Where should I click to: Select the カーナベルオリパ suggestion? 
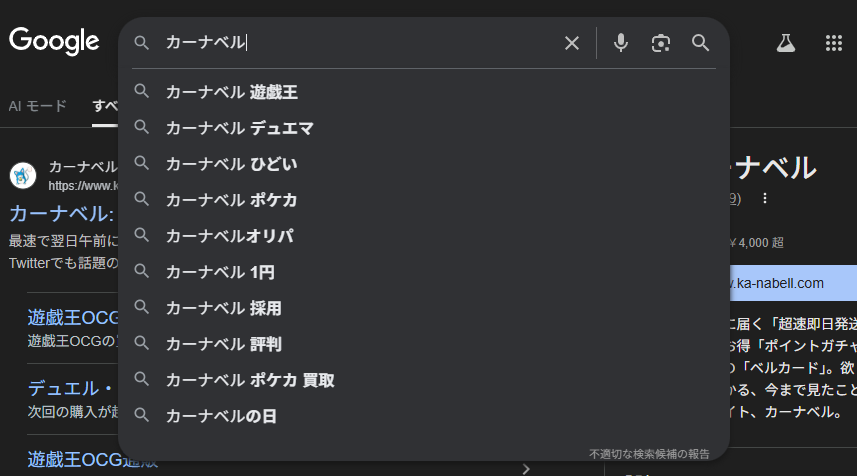pyautogui.click(x=229, y=236)
